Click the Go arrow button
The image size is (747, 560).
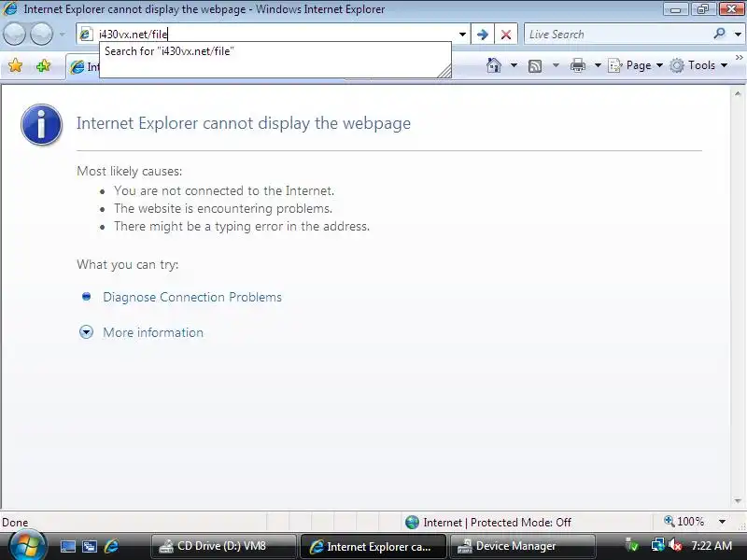click(x=482, y=35)
